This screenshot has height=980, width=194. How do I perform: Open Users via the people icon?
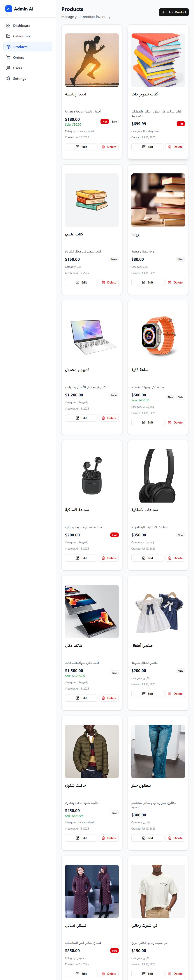pos(8,68)
